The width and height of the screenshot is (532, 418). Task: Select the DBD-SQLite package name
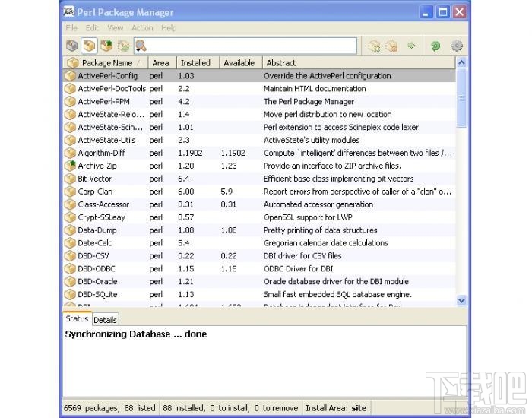[x=97, y=295]
